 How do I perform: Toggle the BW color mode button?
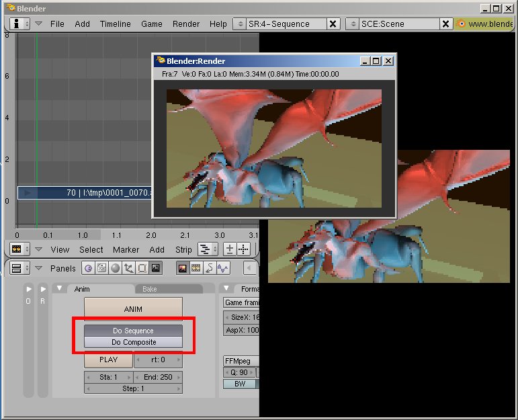coord(240,384)
